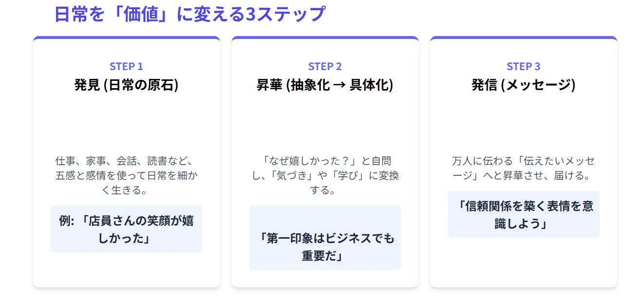The width and height of the screenshot is (644, 301).
Task: Click the purple top bar of STEP 3 card
Action: 523,38
